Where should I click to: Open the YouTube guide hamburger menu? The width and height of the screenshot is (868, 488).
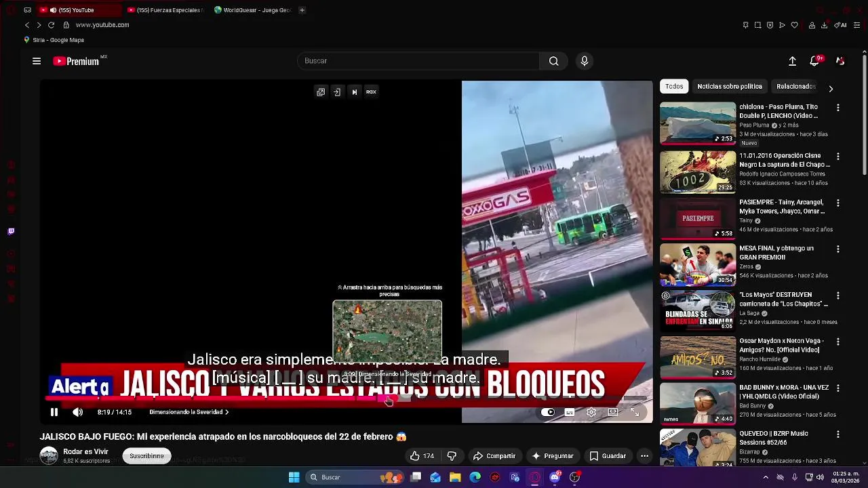click(x=37, y=61)
